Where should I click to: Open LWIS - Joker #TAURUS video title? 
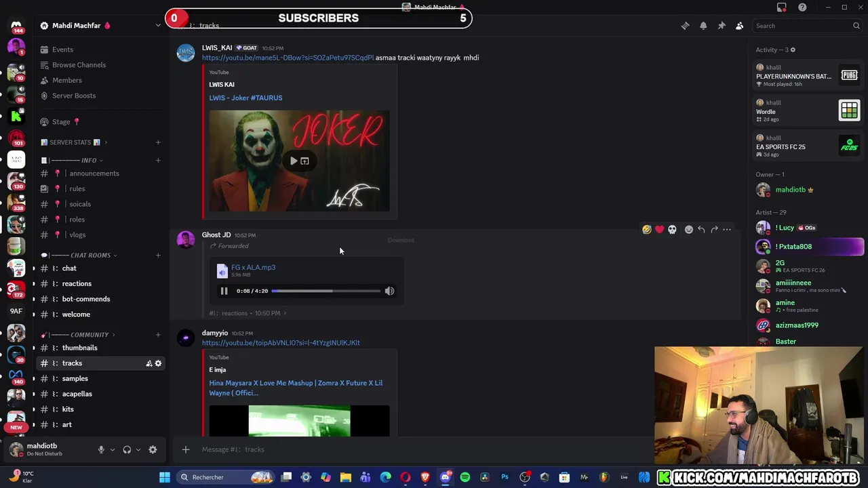[x=245, y=98]
